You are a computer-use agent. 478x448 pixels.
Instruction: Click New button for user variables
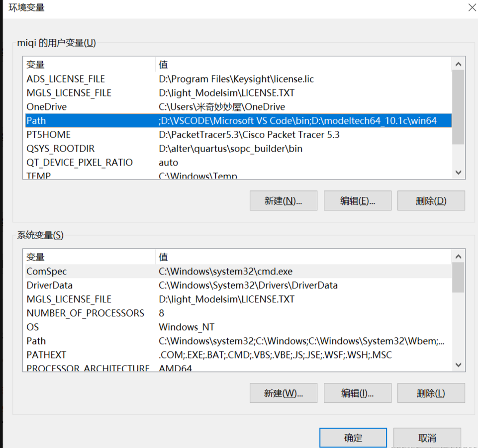pyautogui.click(x=283, y=201)
